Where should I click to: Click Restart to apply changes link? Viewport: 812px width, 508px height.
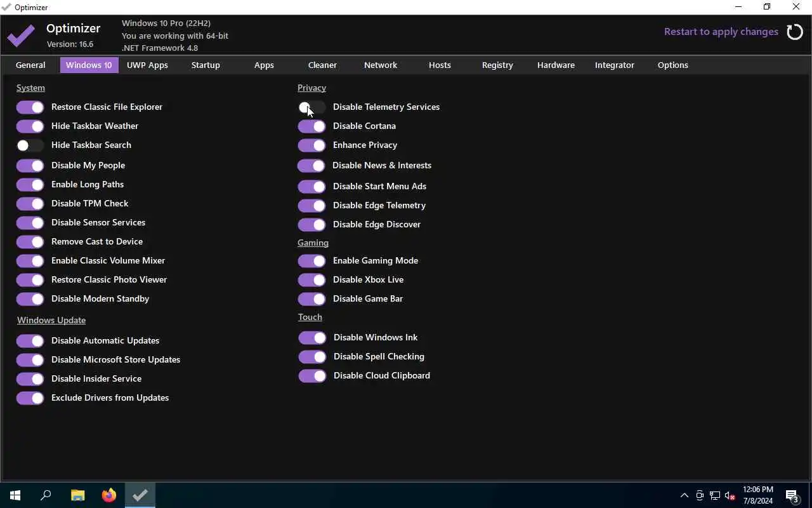click(x=721, y=32)
